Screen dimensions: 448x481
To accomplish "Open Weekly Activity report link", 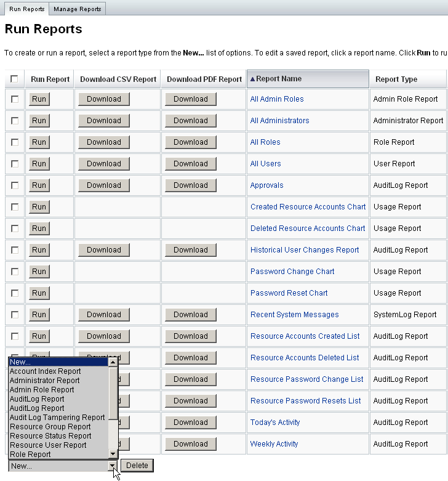I will click(274, 444).
